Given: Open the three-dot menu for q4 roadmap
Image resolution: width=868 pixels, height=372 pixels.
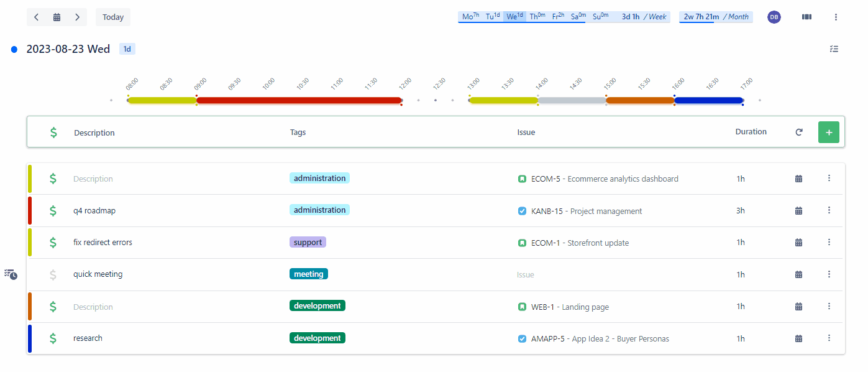Looking at the screenshot, I should click(x=829, y=210).
